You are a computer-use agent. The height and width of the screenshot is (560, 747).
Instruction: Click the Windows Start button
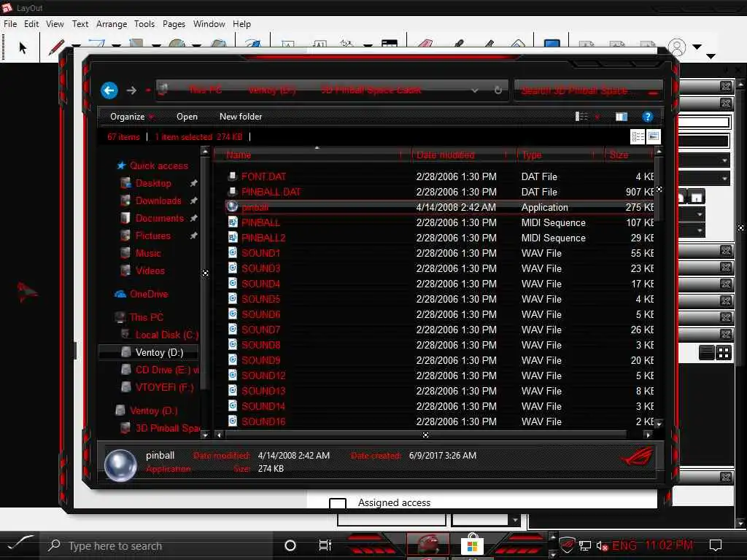point(20,543)
